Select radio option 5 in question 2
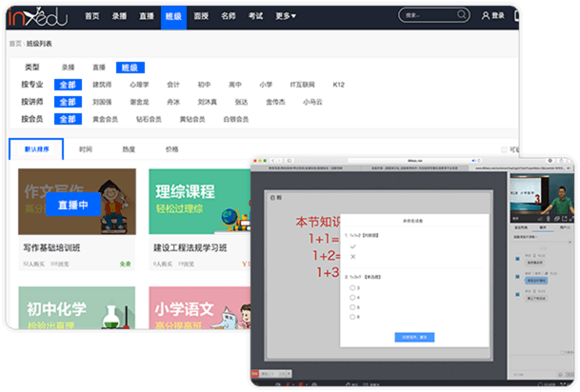The image size is (580, 392). [x=352, y=307]
